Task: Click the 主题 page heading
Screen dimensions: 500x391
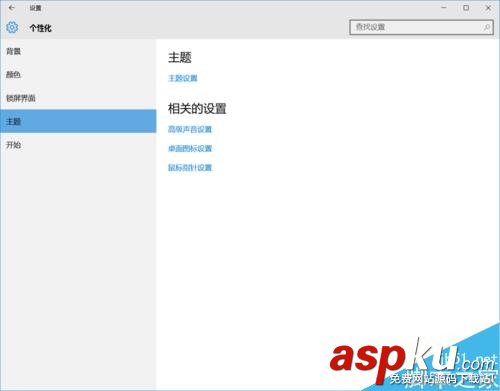Action: tap(180, 57)
